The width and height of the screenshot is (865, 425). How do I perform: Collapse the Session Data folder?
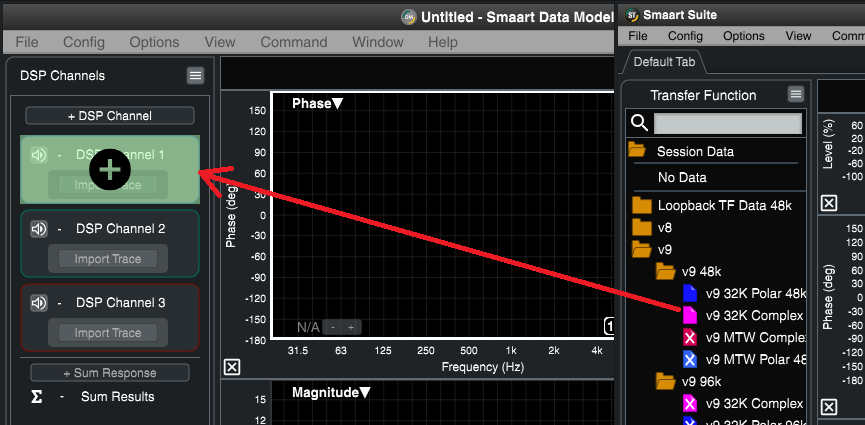(x=637, y=151)
